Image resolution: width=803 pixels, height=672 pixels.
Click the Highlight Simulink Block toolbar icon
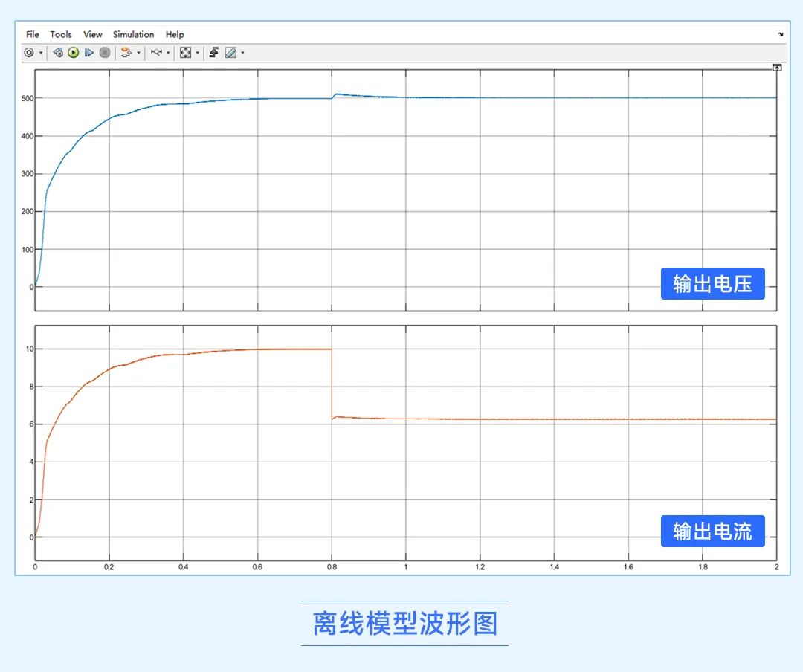(x=216, y=52)
